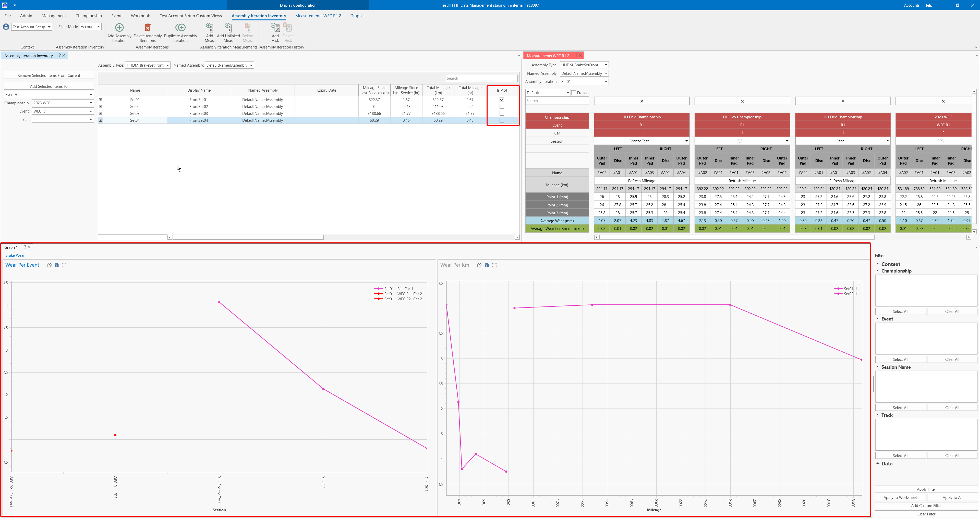Expand the Set02 row
The height and width of the screenshot is (519, 980).
pos(100,106)
